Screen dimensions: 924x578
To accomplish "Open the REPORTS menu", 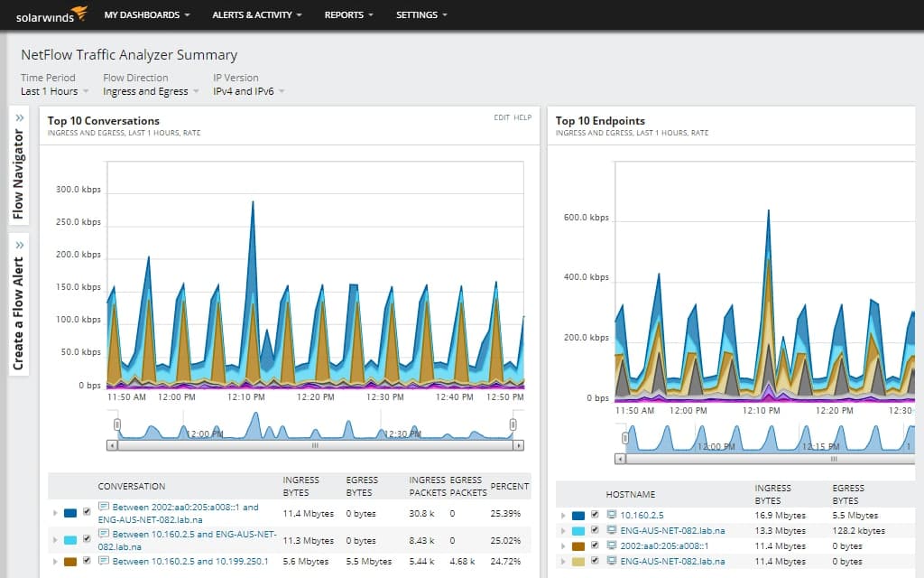I will (344, 14).
